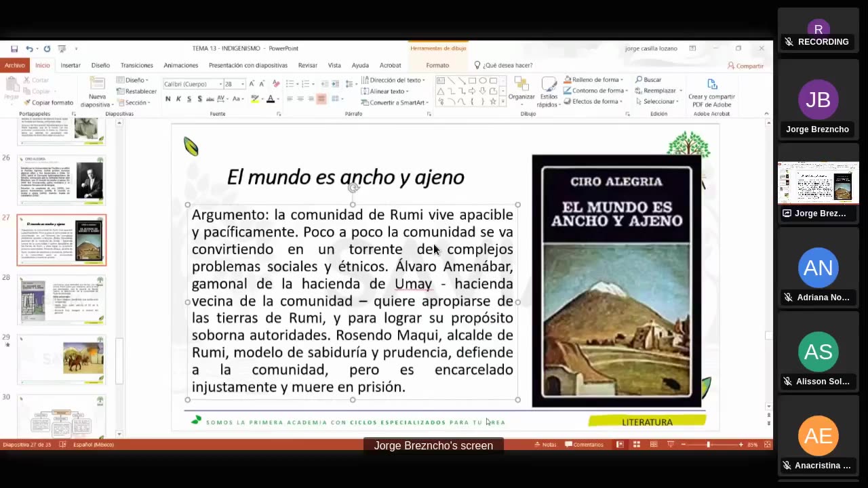Increase font size with the larger A
Screen dimensions: 868x488
(x=252, y=84)
